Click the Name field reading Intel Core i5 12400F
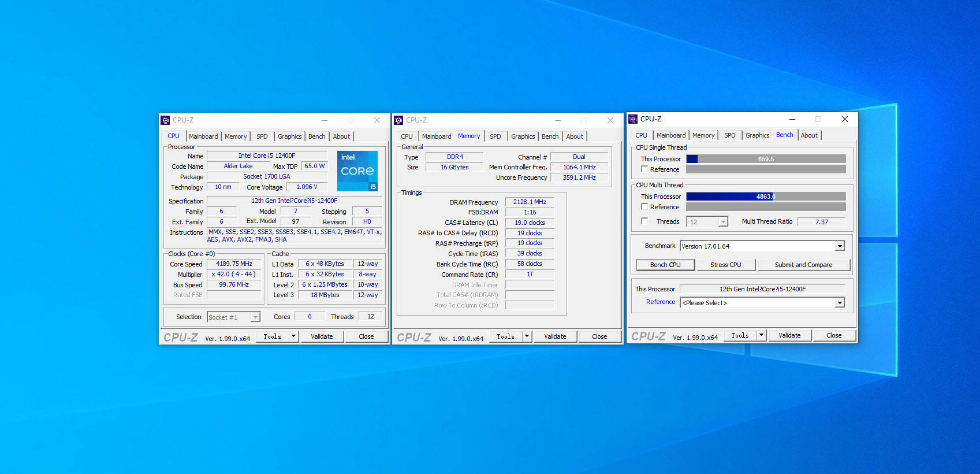This screenshot has height=474, width=980. 267,155
